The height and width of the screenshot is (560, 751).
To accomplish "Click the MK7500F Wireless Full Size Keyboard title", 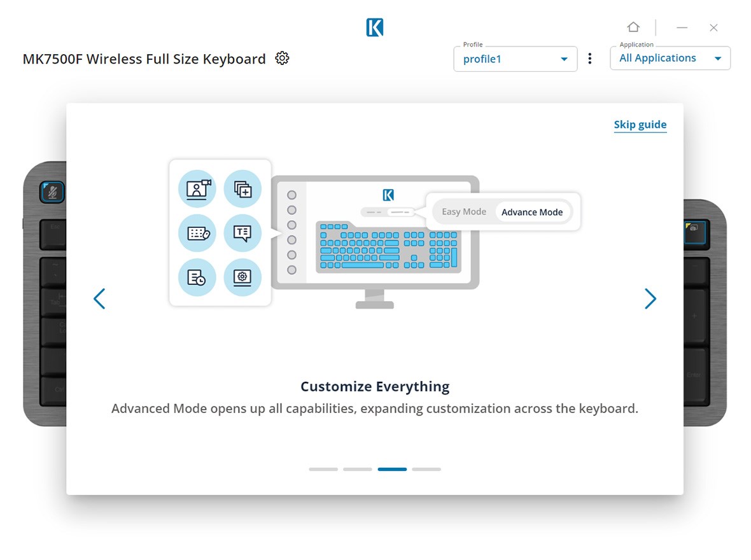I will pyautogui.click(x=144, y=59).
